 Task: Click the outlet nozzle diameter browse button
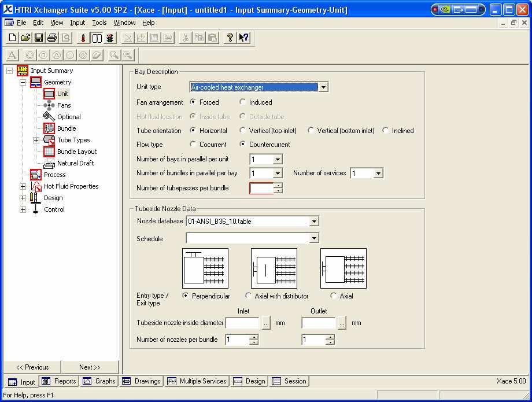[342, 323]
